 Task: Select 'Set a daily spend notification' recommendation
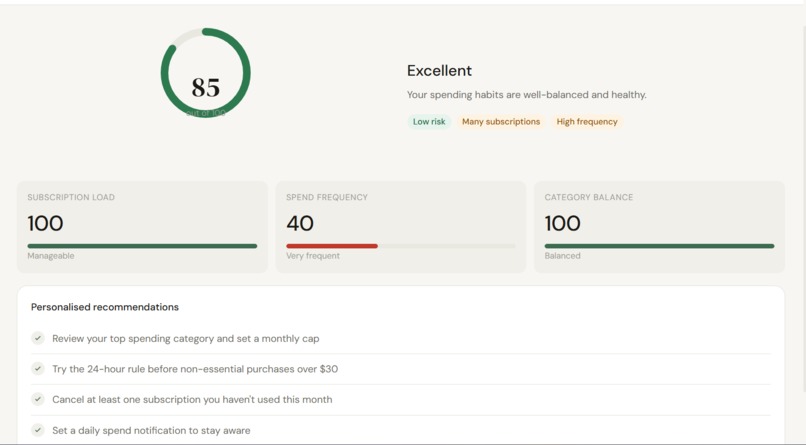click(x=401, y=430)
